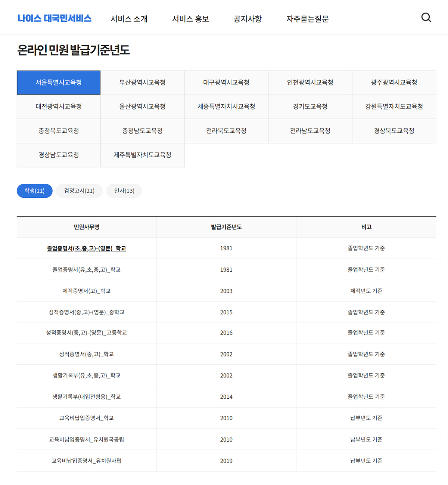
Task: Click 성적증명서(중,고)-(영문)_고등학교 row name
Action: click(x=86, y=333)
